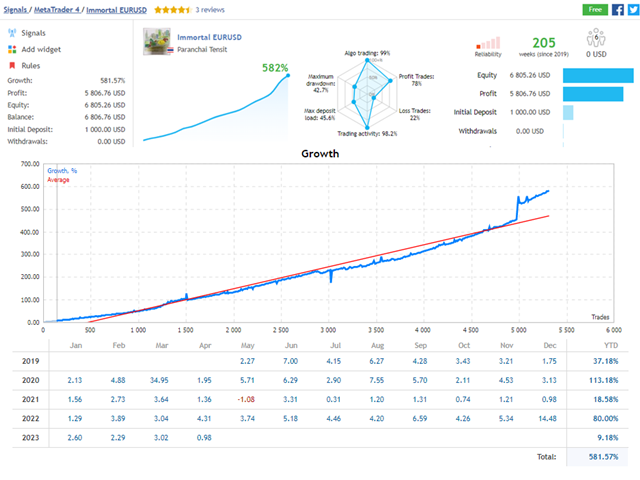
Task: Click the 205 weeks counter
Action: [544, 43]
